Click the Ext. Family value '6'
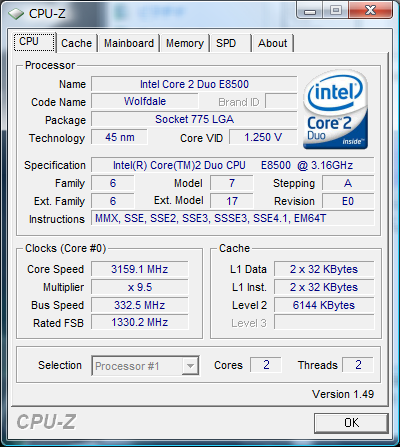This screenshot has width=400, height=447. 113,201
